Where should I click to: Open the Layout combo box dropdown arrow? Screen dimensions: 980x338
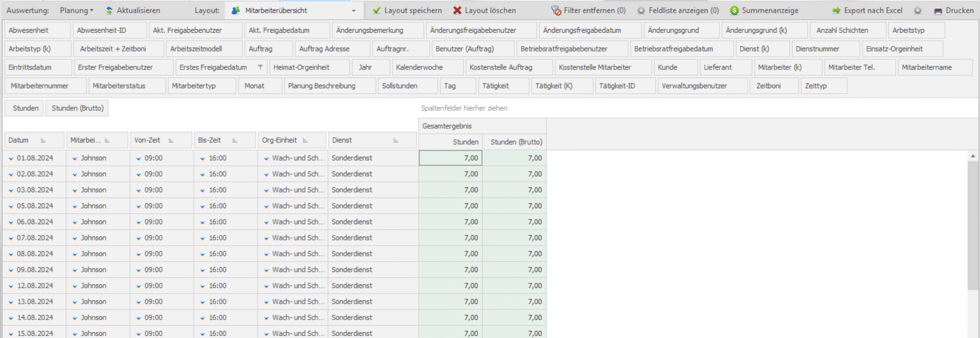354,10
